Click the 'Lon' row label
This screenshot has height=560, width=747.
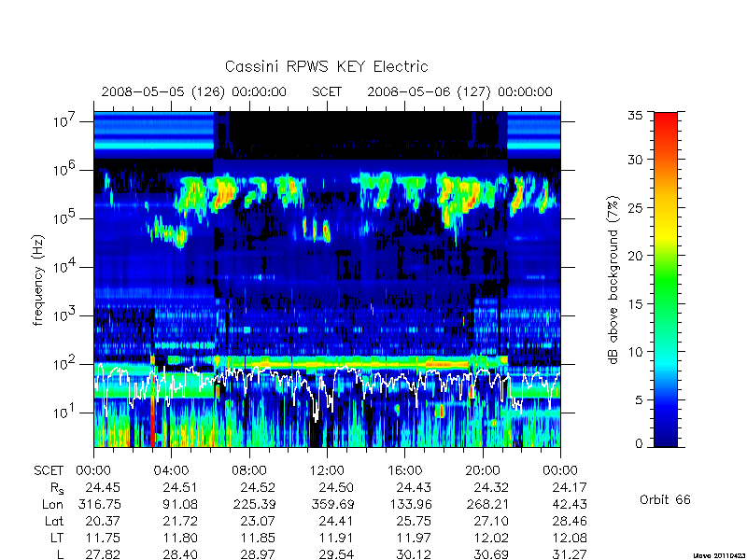click(x=52, y=504)
